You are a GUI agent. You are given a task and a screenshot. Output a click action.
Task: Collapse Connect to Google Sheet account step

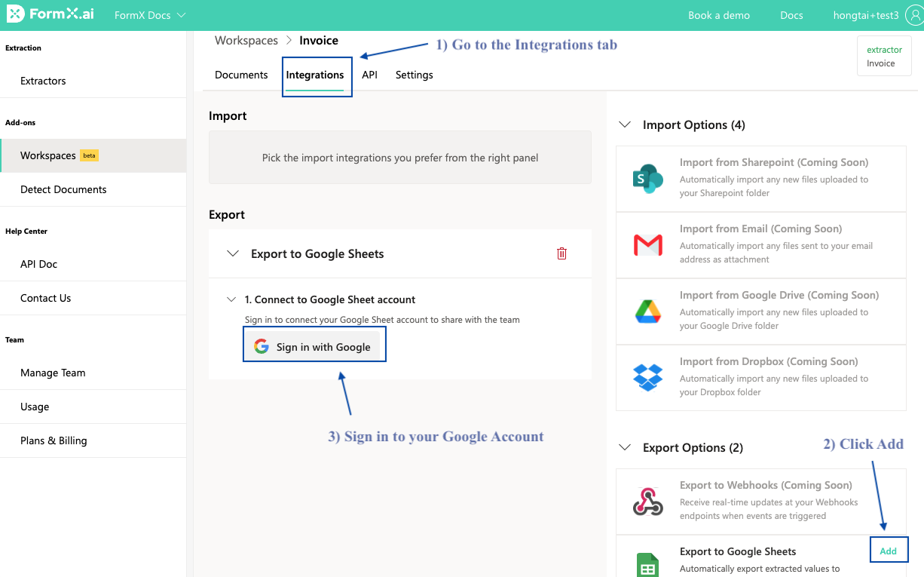click(231, 299)
